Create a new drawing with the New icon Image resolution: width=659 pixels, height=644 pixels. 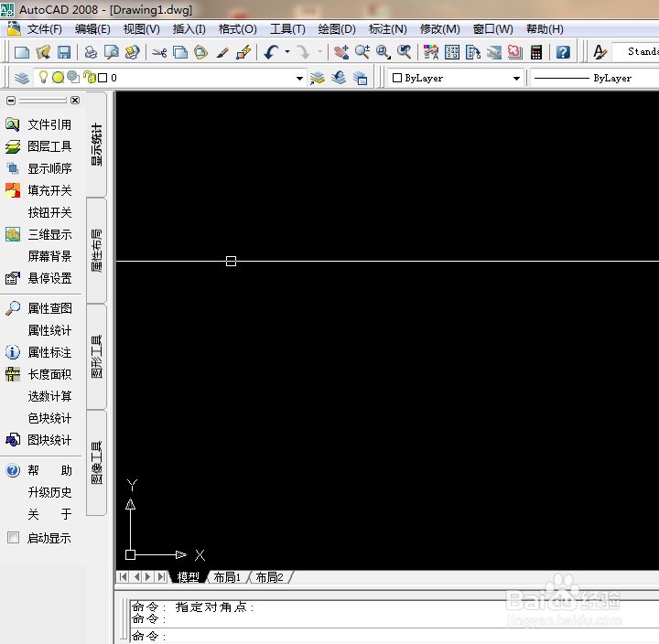coord(22,52)
